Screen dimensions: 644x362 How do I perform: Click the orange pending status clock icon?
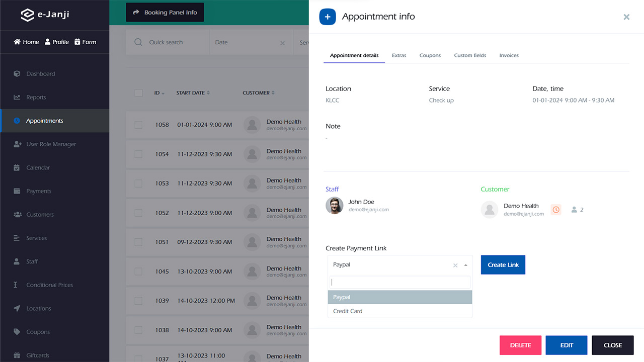tap(556, 210)
